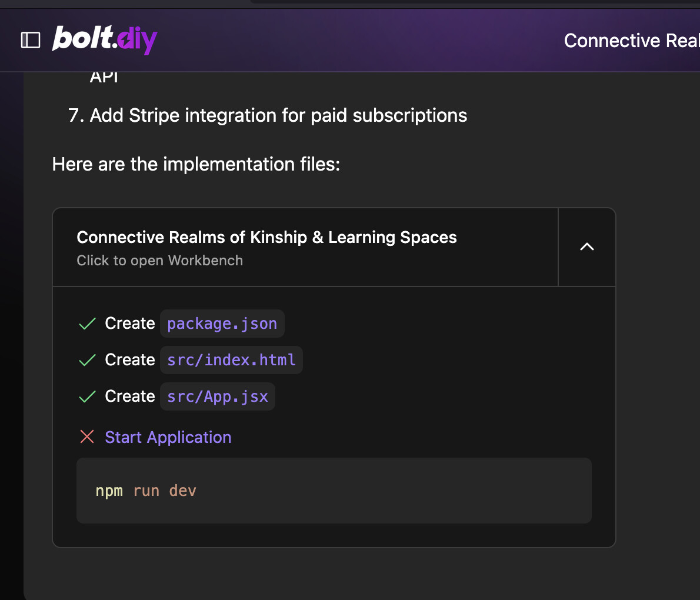Click the Connective Real chat title in header
The height and width of the screenshot is (600, 700).
[x=631, y=41]
